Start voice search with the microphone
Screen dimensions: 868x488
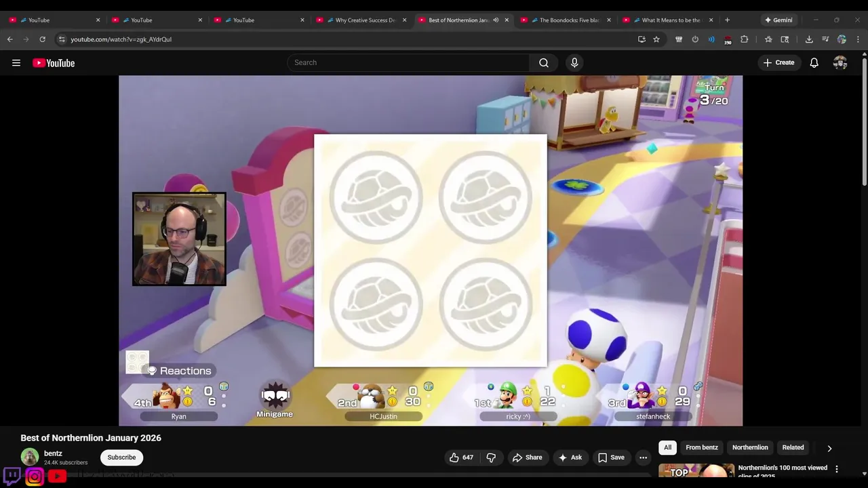pos(574,63)
